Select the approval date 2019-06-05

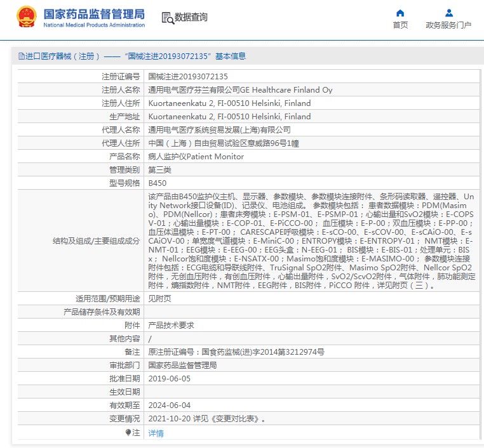click(x=169, y=379)
